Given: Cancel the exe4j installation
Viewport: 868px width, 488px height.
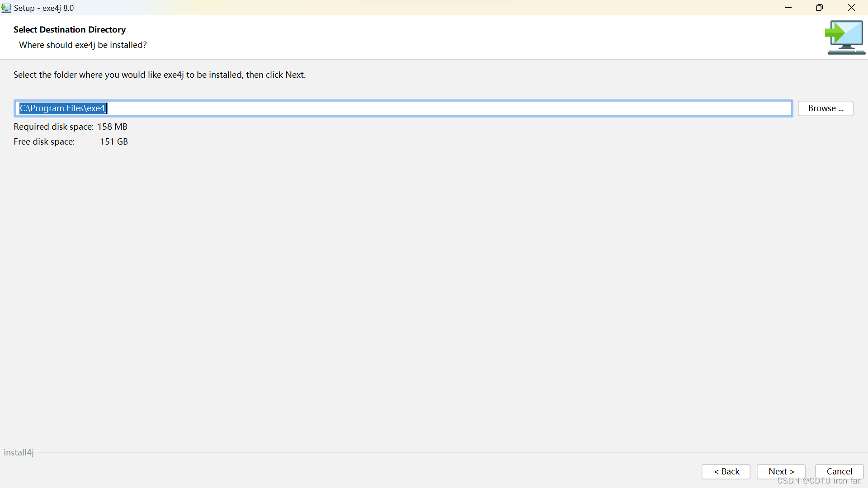Looking at the screenshot, I should tap(839, 471).
